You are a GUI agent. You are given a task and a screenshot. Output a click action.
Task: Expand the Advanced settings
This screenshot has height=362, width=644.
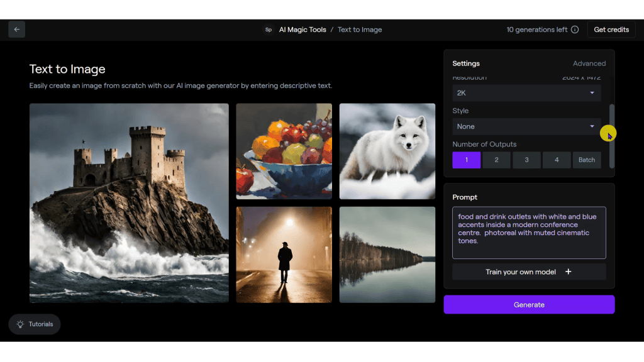589,63
